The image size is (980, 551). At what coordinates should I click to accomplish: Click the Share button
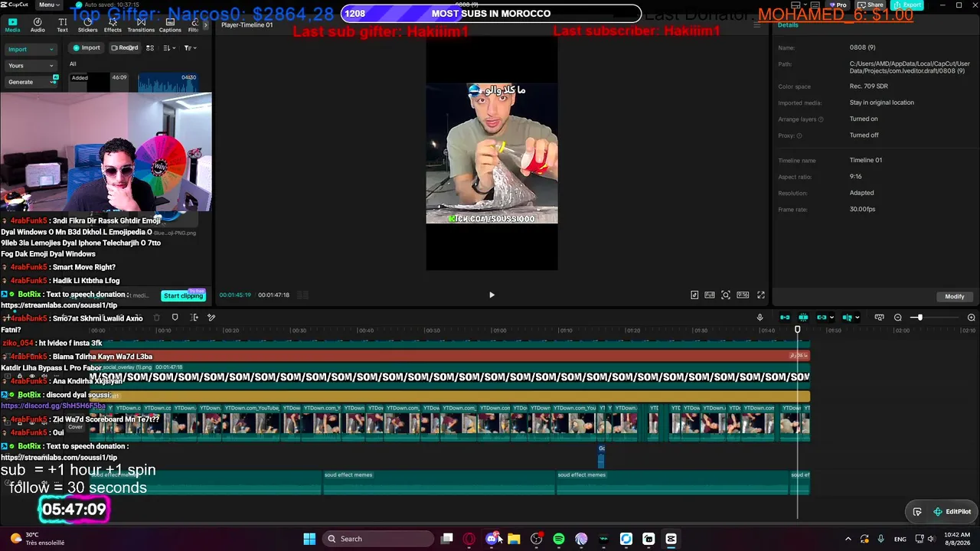coord(871,5)
